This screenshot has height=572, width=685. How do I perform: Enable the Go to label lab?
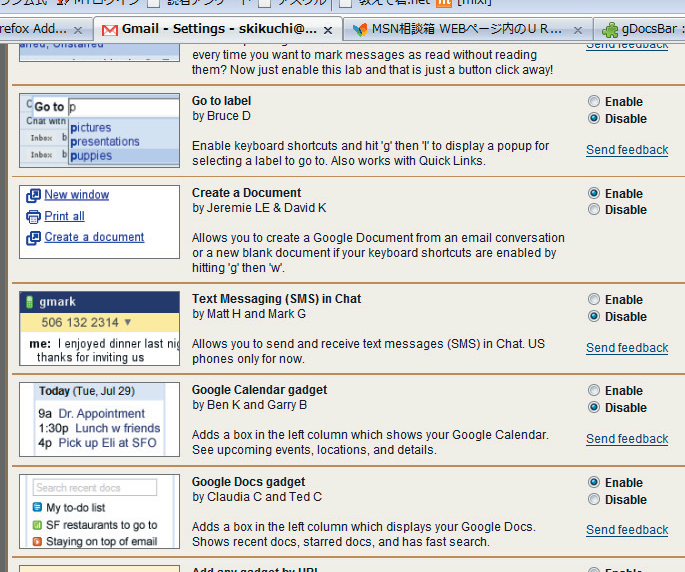594,101
